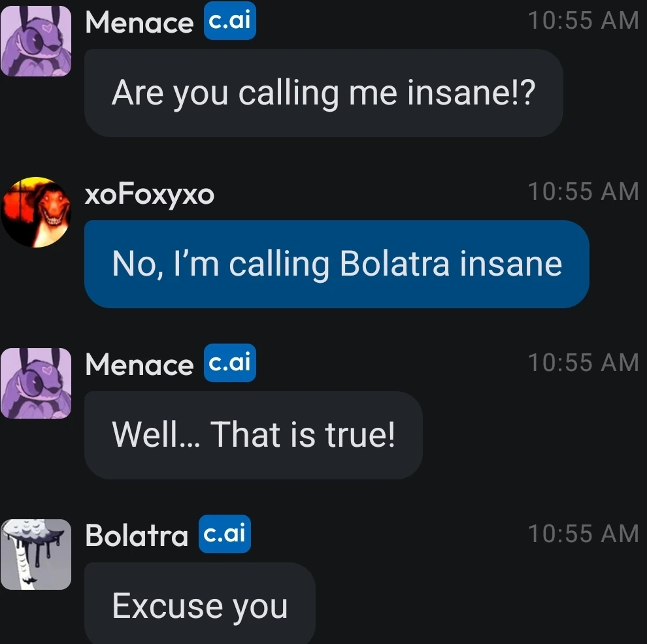Viewport: 647px width, 644px height.
Task: Click the 10:55 AM timestamp on Menace's first message
Action: (x=583, y=21)
